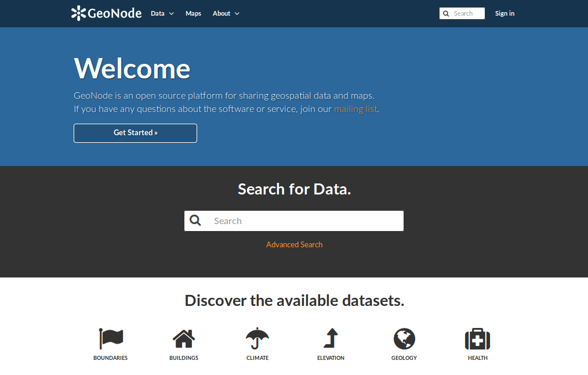
Task: Select the Climate umbrella icon
Action: pos(257,338)
